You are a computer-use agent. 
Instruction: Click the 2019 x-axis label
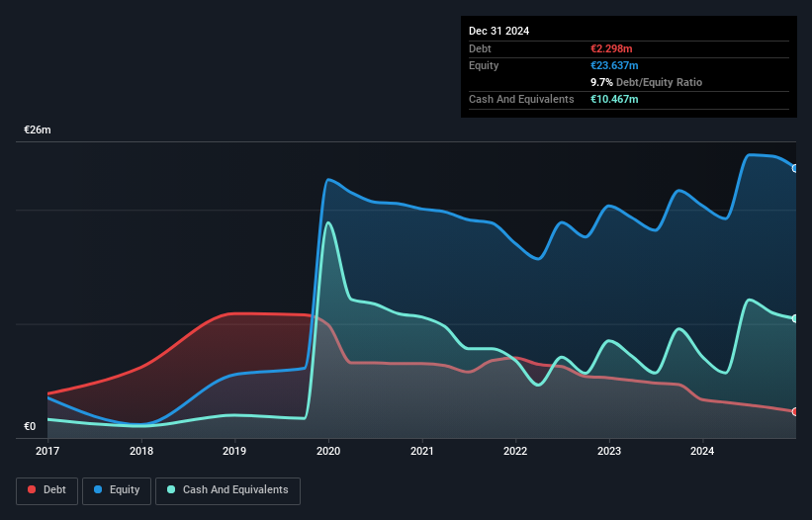tap(234, 451)
